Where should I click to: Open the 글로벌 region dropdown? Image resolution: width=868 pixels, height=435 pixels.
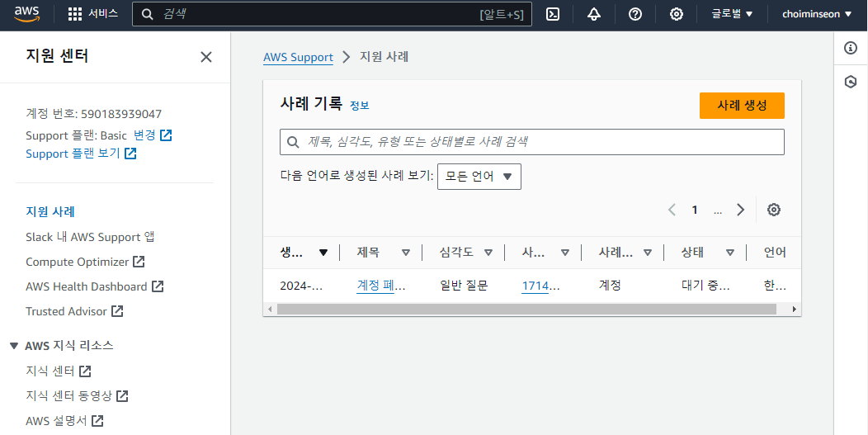pos(732,14)
